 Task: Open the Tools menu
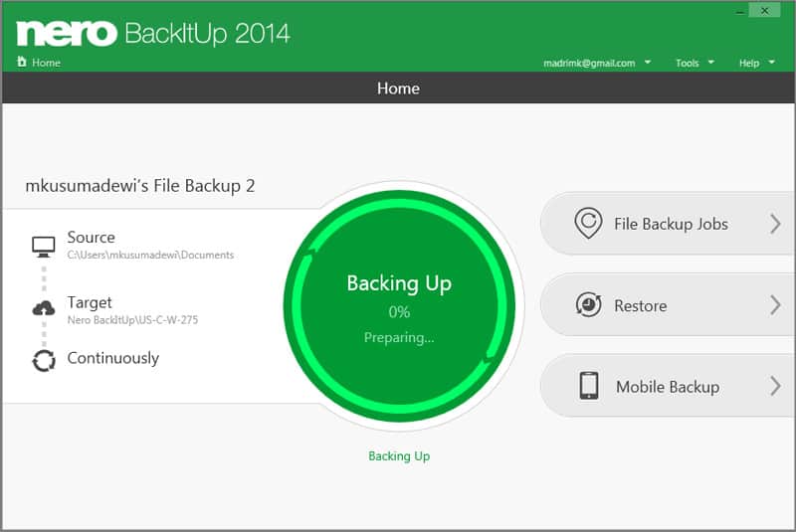point(694,63)
